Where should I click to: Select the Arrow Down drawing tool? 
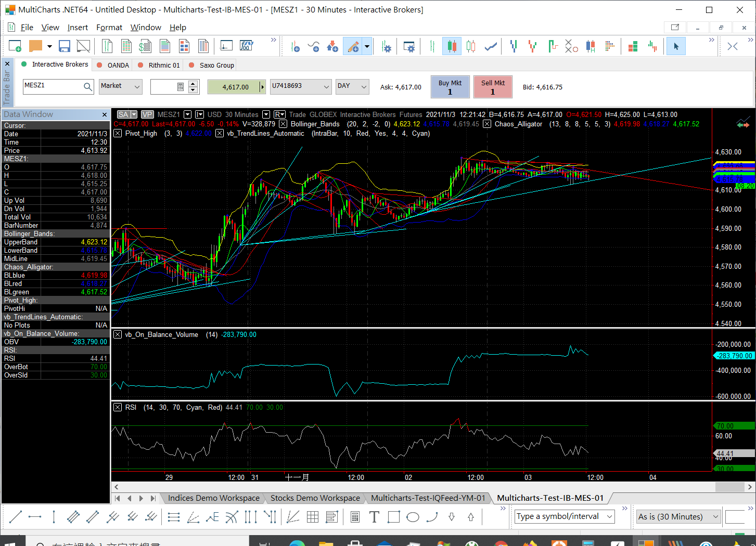[452, 517]
